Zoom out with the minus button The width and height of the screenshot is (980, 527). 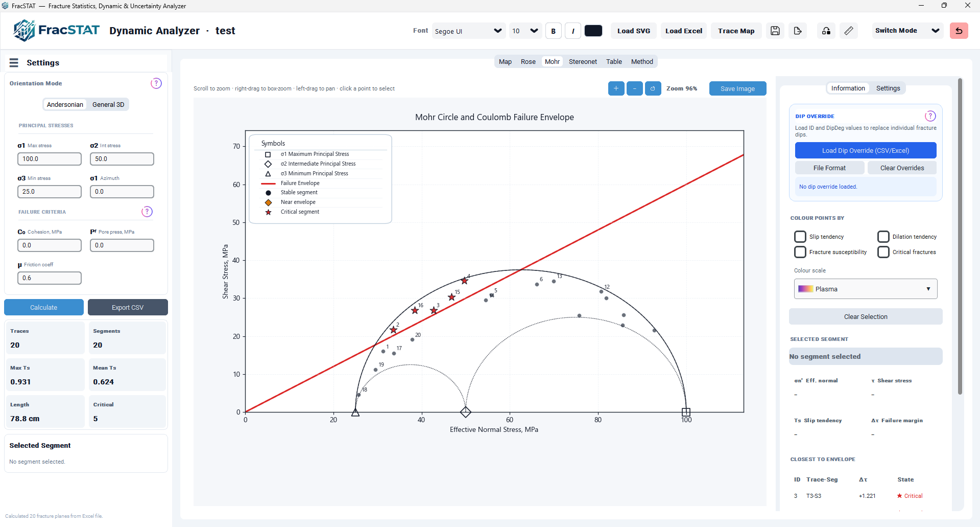(634, 88)
